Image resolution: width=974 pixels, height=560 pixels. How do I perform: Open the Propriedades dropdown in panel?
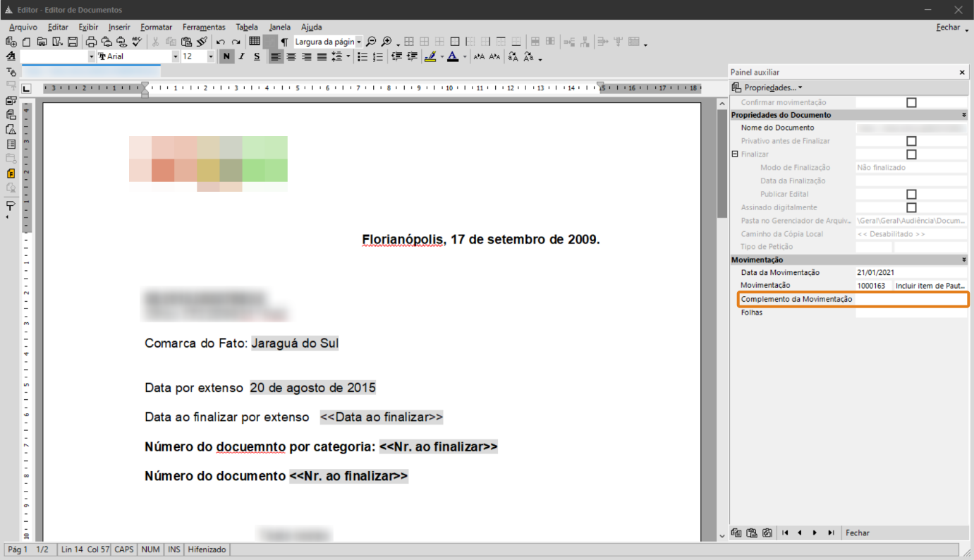pos(767,87)
